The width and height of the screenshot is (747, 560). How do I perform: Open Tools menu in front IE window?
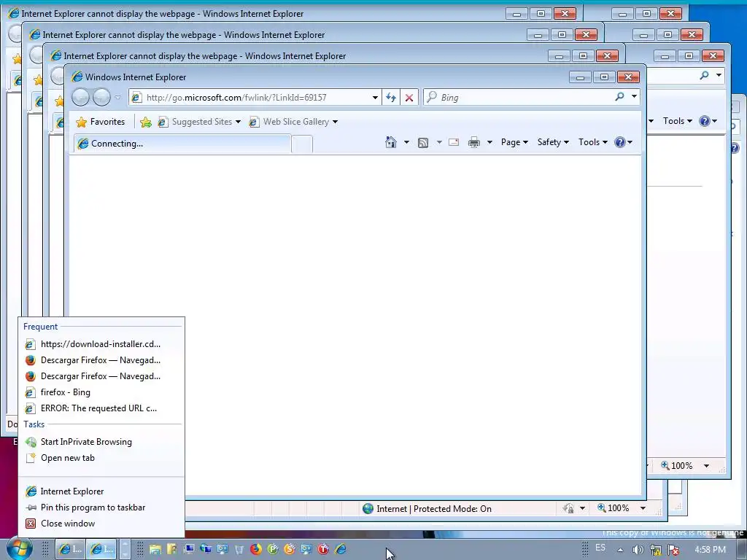592,142
